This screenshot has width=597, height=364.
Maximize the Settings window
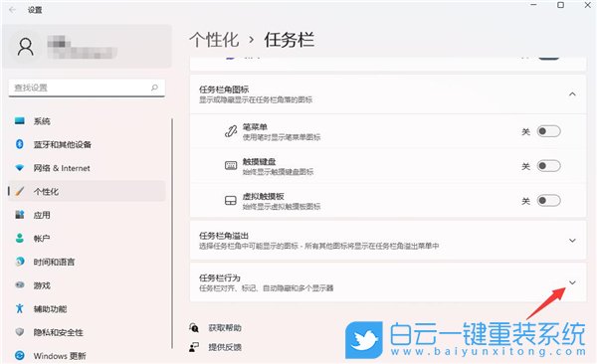pyautogui.click(x=560, y=5)
